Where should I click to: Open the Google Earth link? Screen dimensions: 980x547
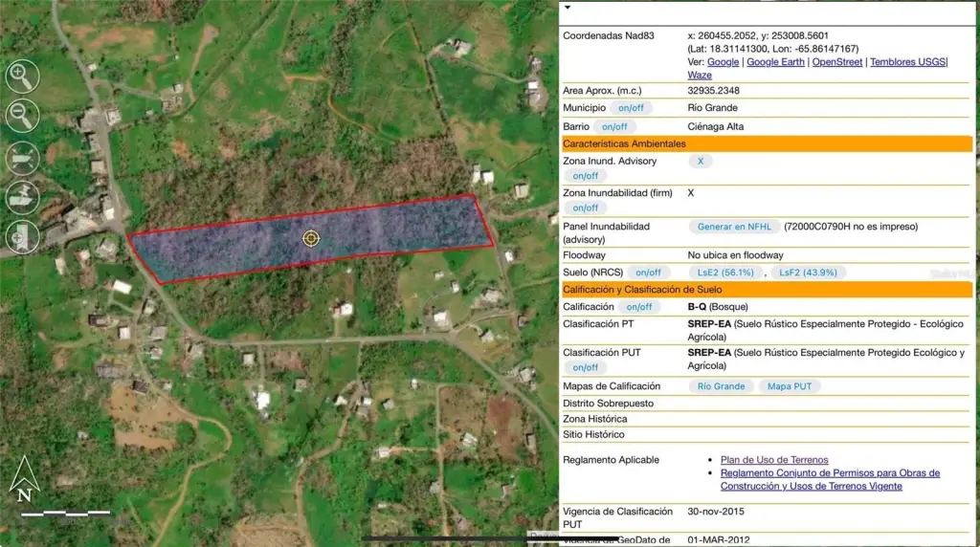[775, 62]
